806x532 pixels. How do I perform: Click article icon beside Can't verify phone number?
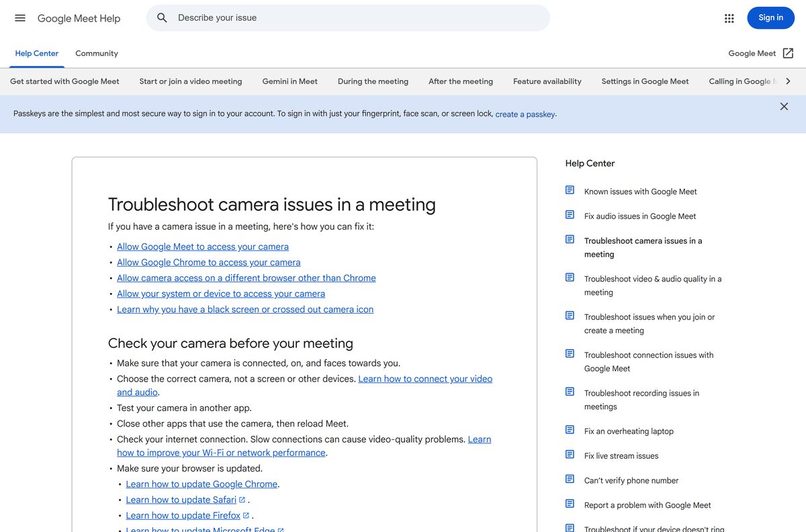click(570, 479)
